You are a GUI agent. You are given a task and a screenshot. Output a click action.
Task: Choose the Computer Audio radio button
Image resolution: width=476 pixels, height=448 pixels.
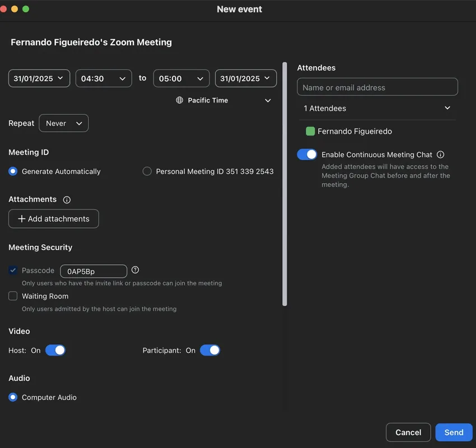(x=13, y=397)
